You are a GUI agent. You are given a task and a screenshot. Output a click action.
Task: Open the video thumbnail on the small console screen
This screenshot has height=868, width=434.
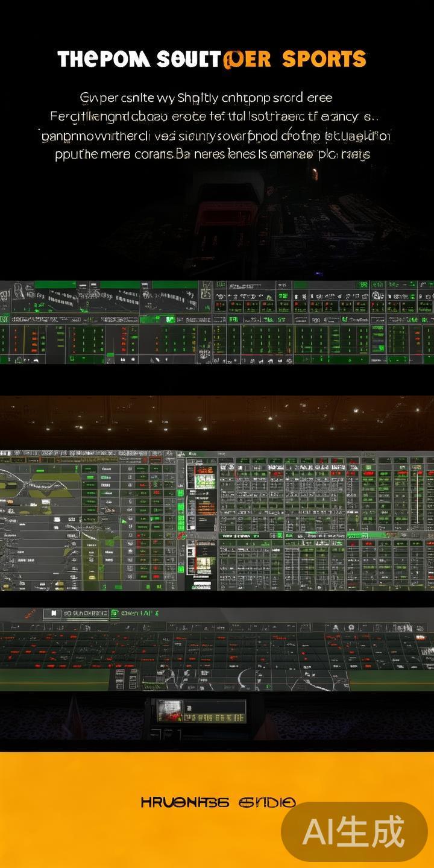tap(169, 711)
